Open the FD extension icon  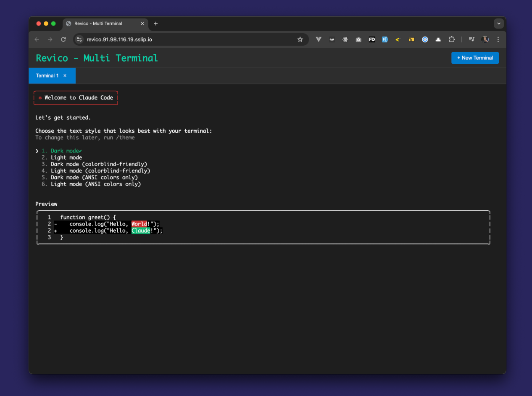point(372,39)
